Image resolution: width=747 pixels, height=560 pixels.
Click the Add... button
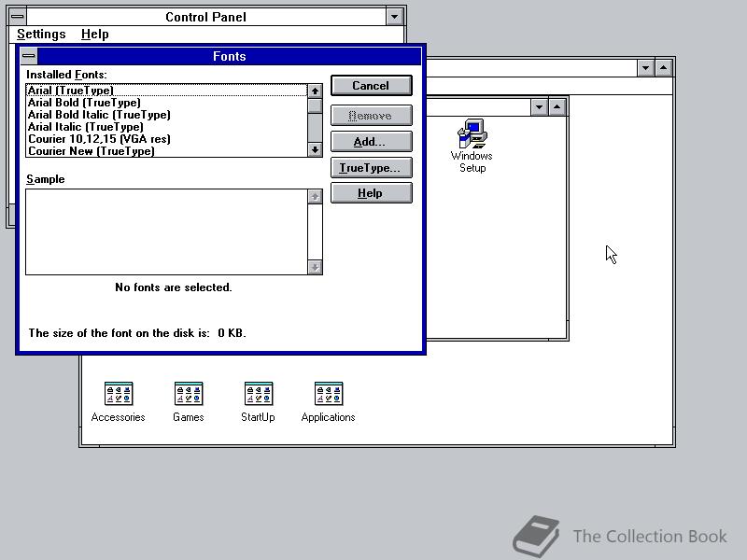[371, 142]
